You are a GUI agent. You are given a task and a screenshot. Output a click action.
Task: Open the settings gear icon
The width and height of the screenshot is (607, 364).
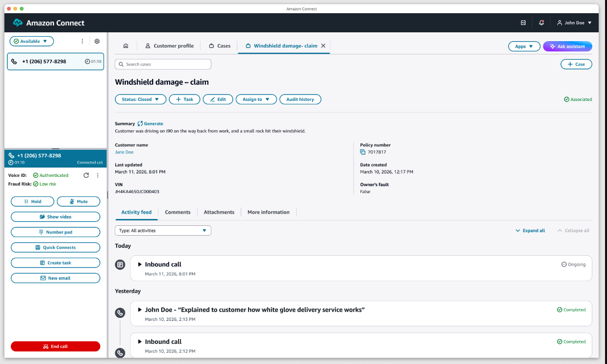pyautogui.click(x=97, y=41)
